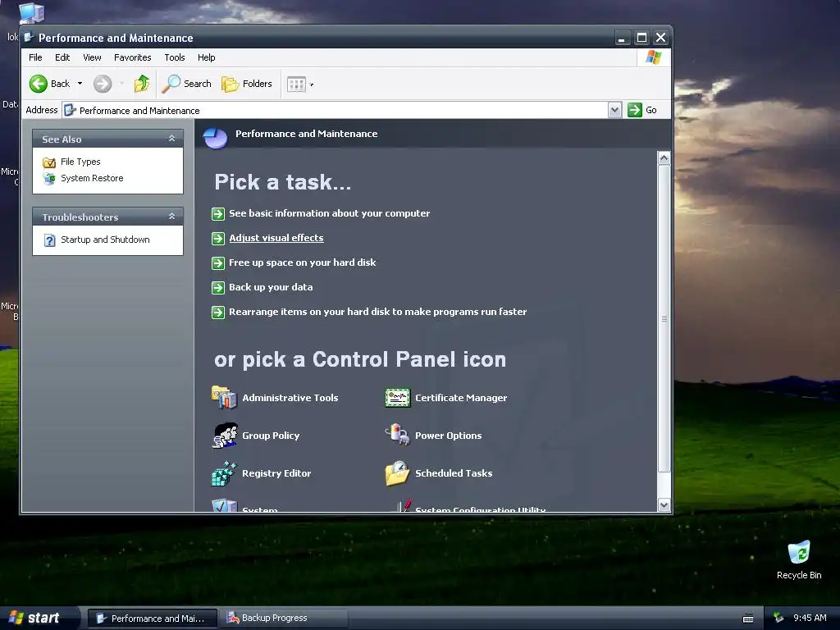This screenshot has width=840, height=630.
Task: Open Startup and Shutdown troubleshooter icon
Action: point(49,240)
